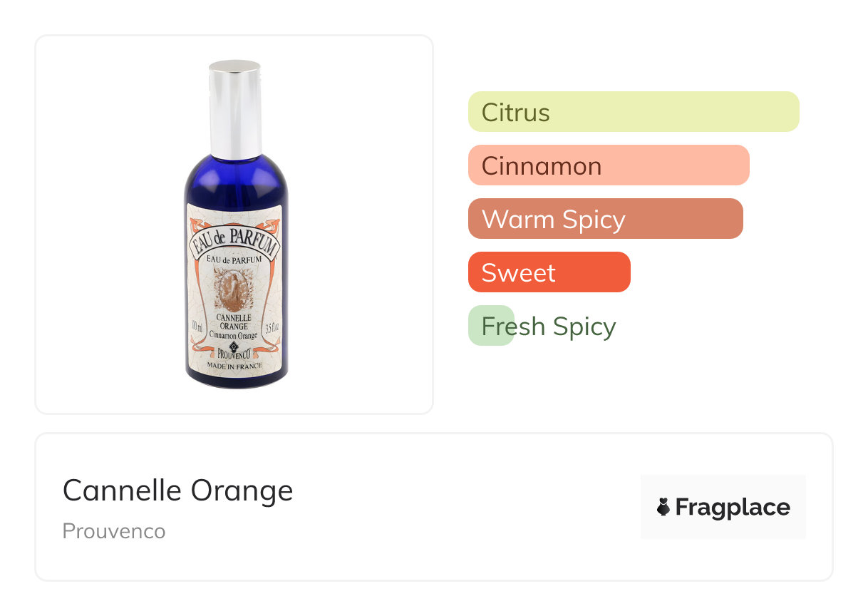868x616 pixels.
Task: Click the Warm Spicy accord bar
Action: point(605,219)
